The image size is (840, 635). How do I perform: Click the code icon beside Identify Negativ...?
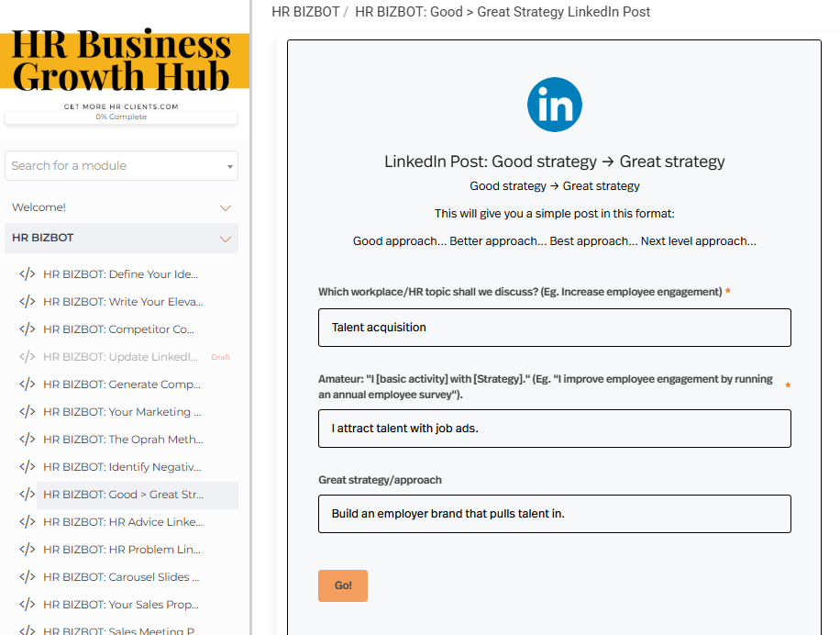pyautogui.click(x=28, y=467)
